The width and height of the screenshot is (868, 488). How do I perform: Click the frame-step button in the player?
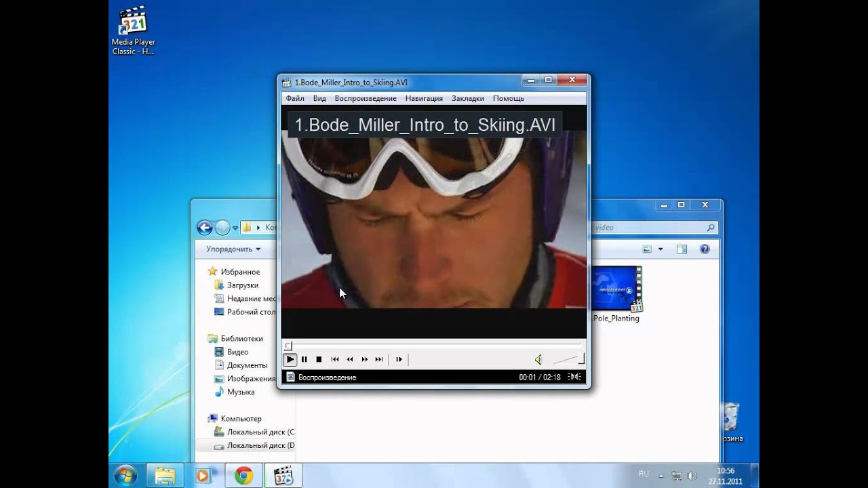pos(399,359)
